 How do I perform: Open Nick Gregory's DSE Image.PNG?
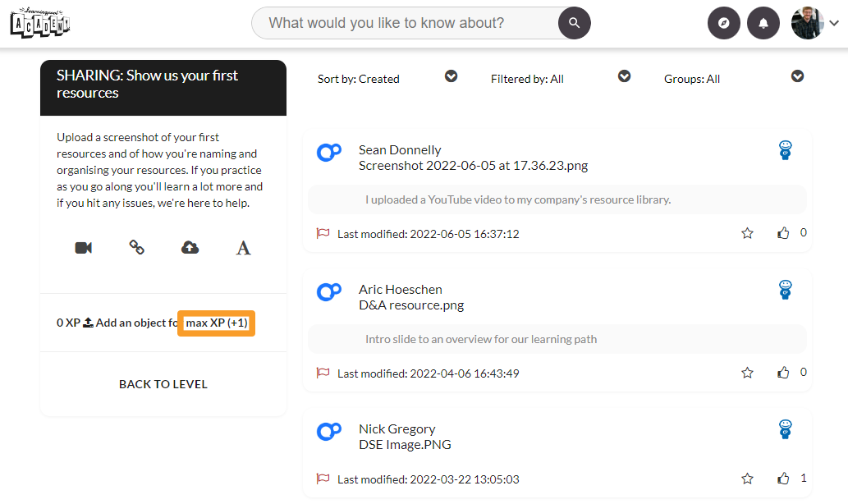pyautogui.click(x=405, y=445)
